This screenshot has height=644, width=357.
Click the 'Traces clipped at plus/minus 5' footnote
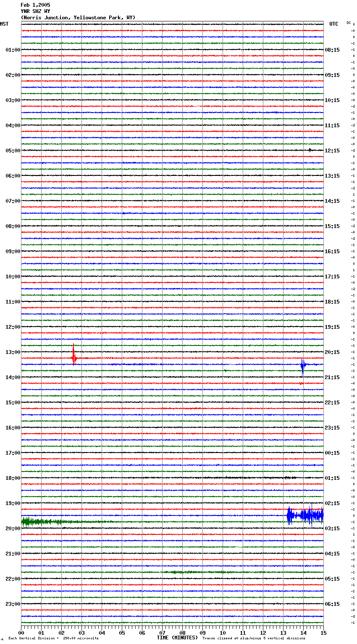pos(254,638)
